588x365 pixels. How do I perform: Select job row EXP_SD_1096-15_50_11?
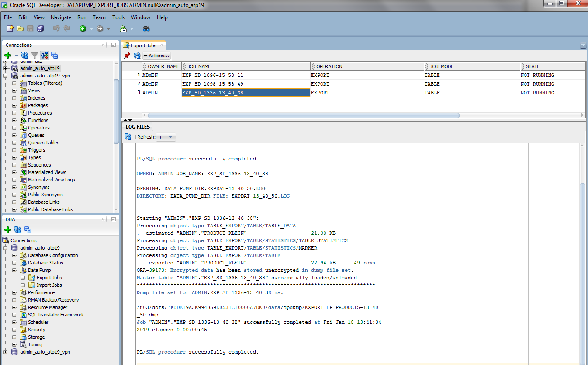click(213, 75)
